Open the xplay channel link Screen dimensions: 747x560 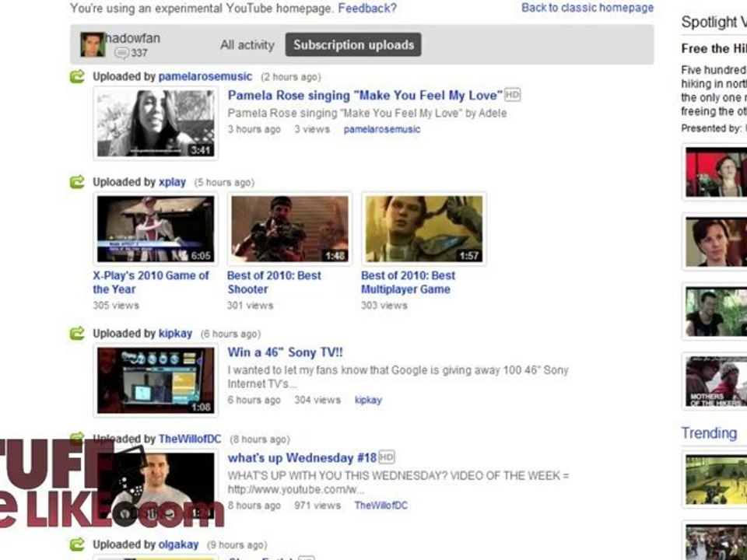[172, 182]
